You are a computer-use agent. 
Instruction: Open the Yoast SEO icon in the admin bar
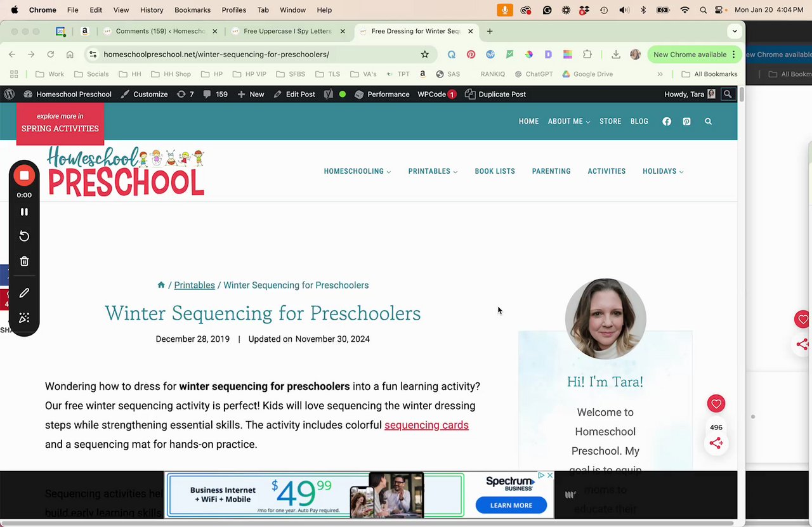pyautogui.click(x=328, y=94)
